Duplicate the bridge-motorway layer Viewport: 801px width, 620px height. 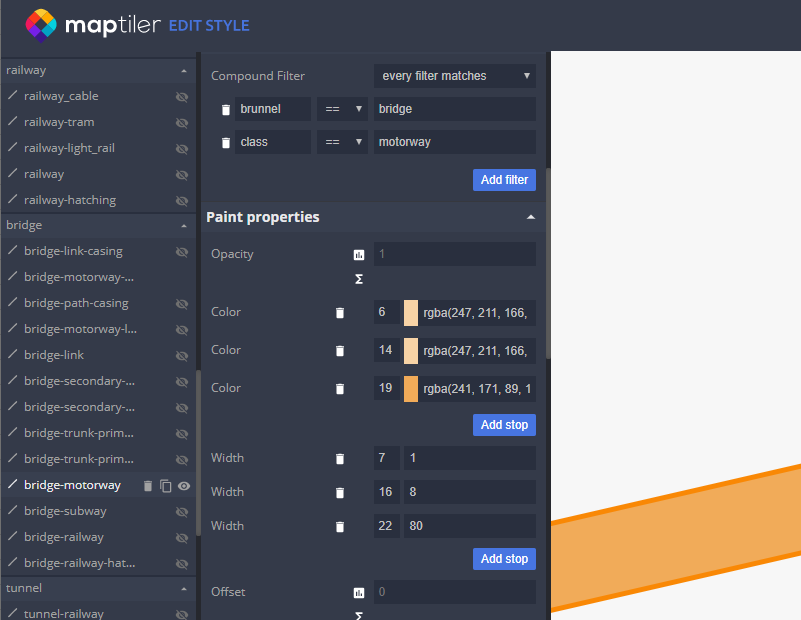166,486
